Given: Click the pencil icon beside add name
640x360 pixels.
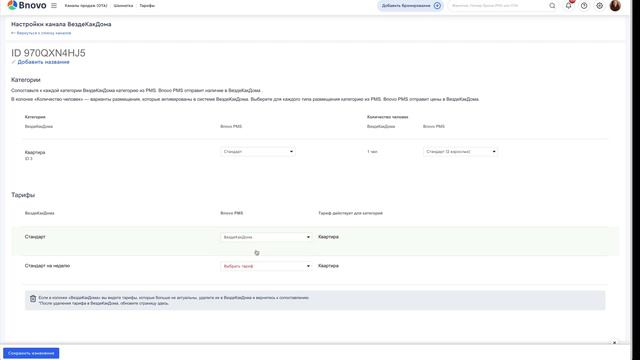Looking at the screenshot, I should [13, 62].
